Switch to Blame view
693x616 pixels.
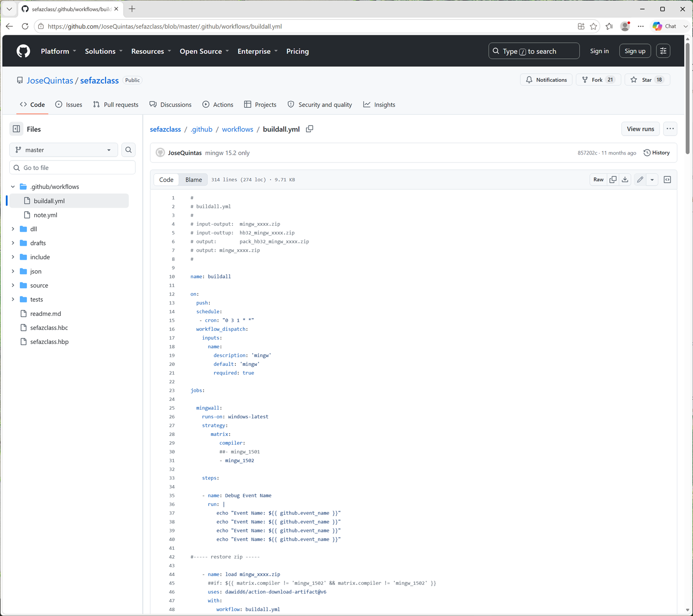point(194,180)
